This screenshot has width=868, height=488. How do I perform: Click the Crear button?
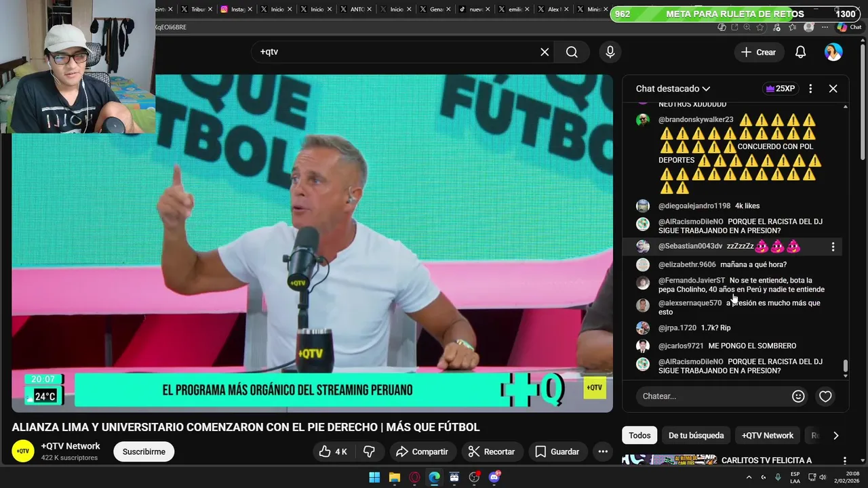(x=758, y=52)
